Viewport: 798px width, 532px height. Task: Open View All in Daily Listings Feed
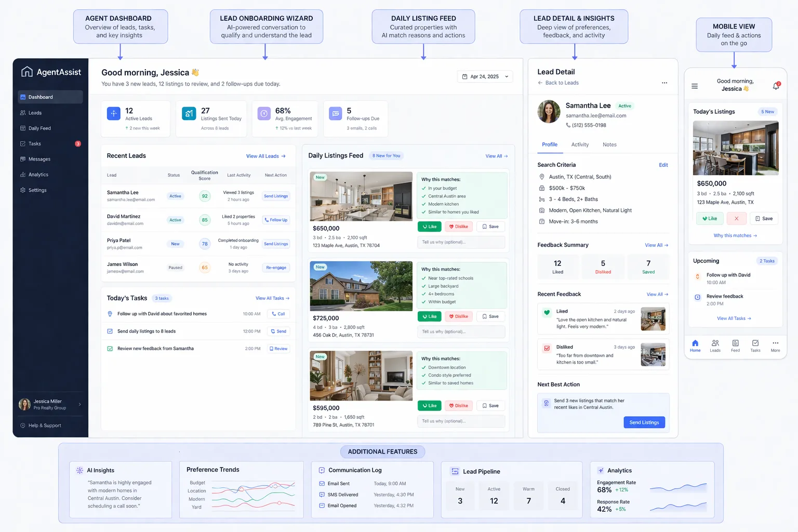pyautogui.click(x=497, y=156)
